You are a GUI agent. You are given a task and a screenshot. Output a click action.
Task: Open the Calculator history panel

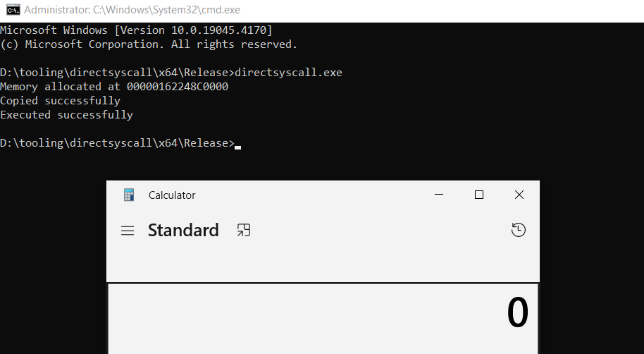[519, 230]
